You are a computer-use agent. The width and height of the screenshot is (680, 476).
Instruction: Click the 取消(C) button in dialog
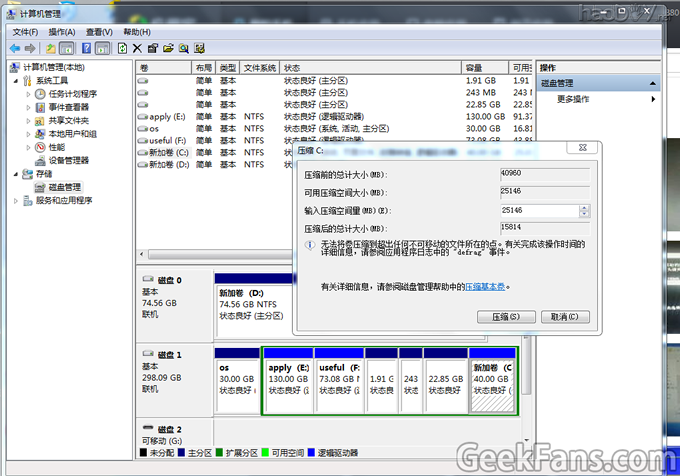click(564, 317)
